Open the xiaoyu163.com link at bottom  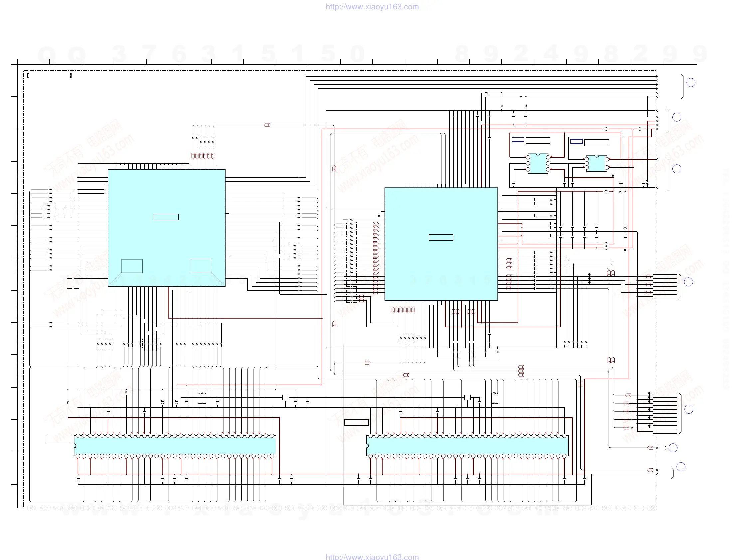[372, 557]
